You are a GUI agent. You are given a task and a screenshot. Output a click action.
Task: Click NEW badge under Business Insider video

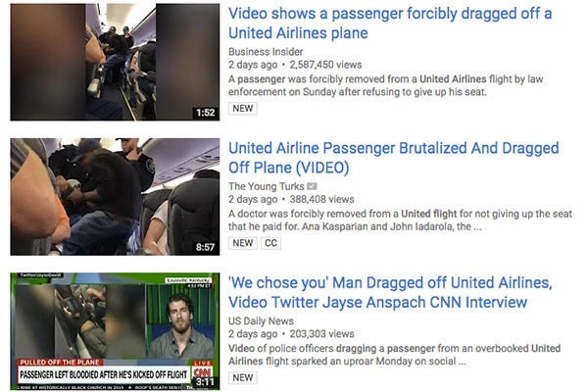point(243,109)
